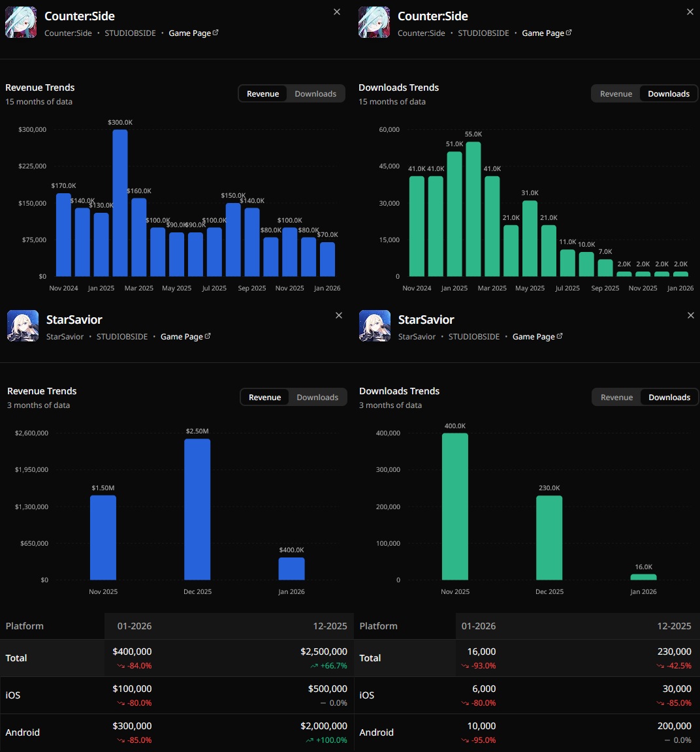
Task: Open Game Page link in Counter:Side downloads panel
Action: (x=547, y=33)
